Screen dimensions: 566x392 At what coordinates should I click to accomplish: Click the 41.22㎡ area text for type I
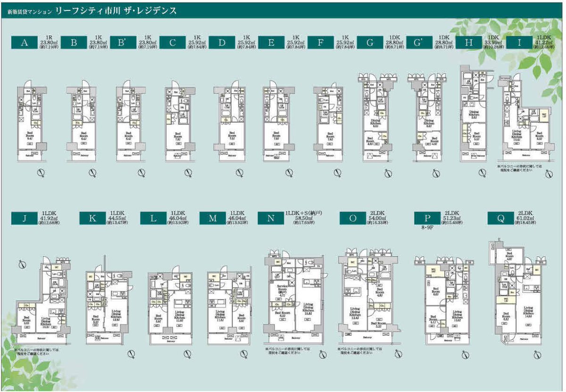(x=544, y=42)
